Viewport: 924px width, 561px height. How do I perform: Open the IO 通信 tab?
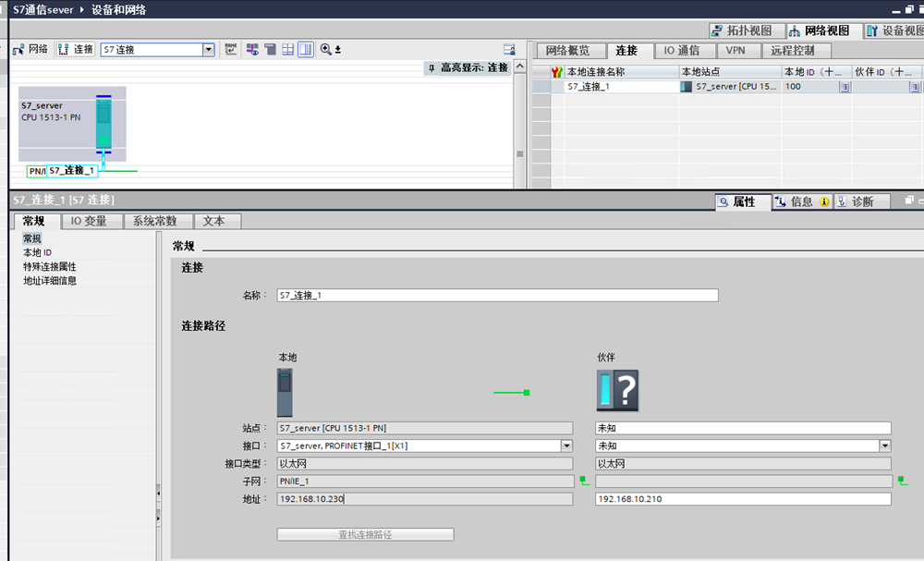click(x=681, y=51)
